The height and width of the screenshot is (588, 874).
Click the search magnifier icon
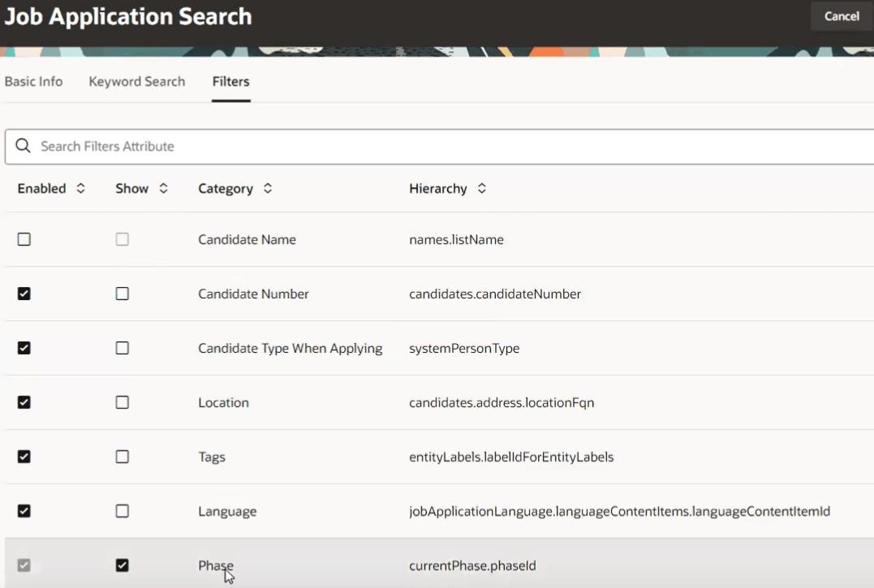24,147
